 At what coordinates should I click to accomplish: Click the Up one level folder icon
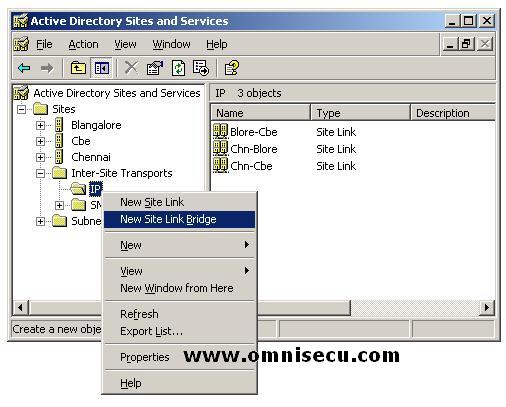coord(78,68)
